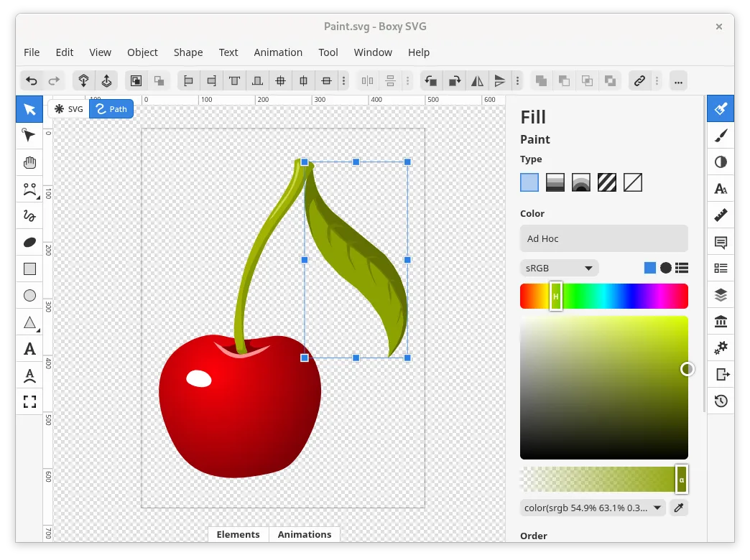Set fill type to linear gradient
This screenshot has height=560, width=750.
(x=555, y=183)
